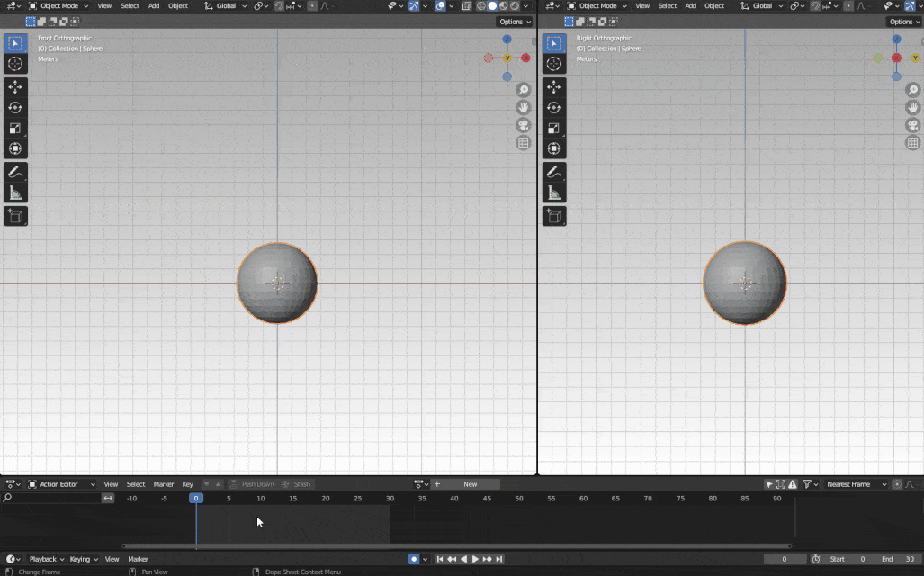Open the Nearest Frame snapping dropdown
Screen dimensions: 924x576
point(855,484)
